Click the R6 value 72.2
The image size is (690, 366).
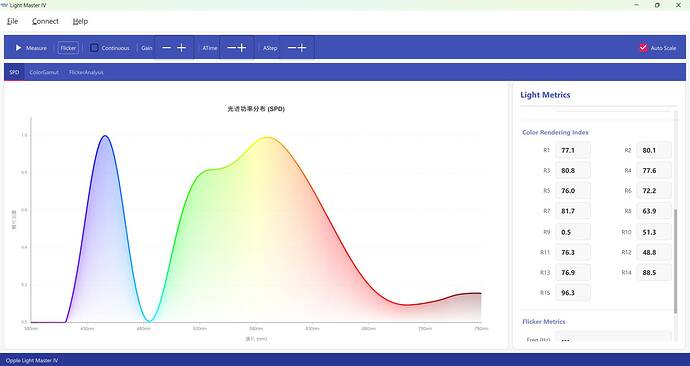pyautogui.click(x=653, y=191)
